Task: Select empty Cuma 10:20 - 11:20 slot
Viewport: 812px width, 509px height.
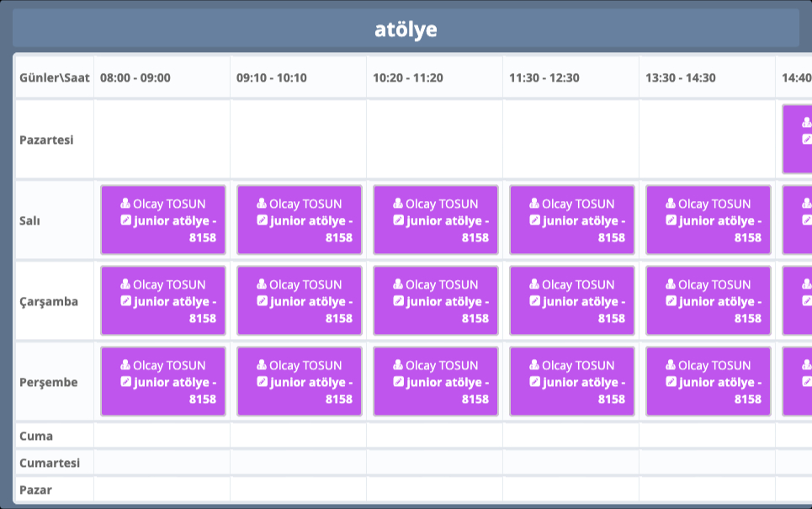Action: (x=434, y=436)
